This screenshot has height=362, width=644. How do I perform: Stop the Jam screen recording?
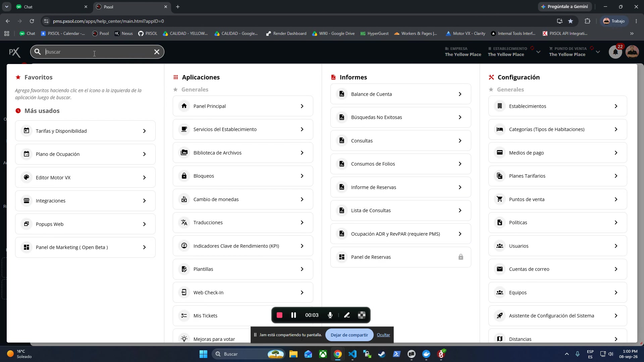coord(279,315)
